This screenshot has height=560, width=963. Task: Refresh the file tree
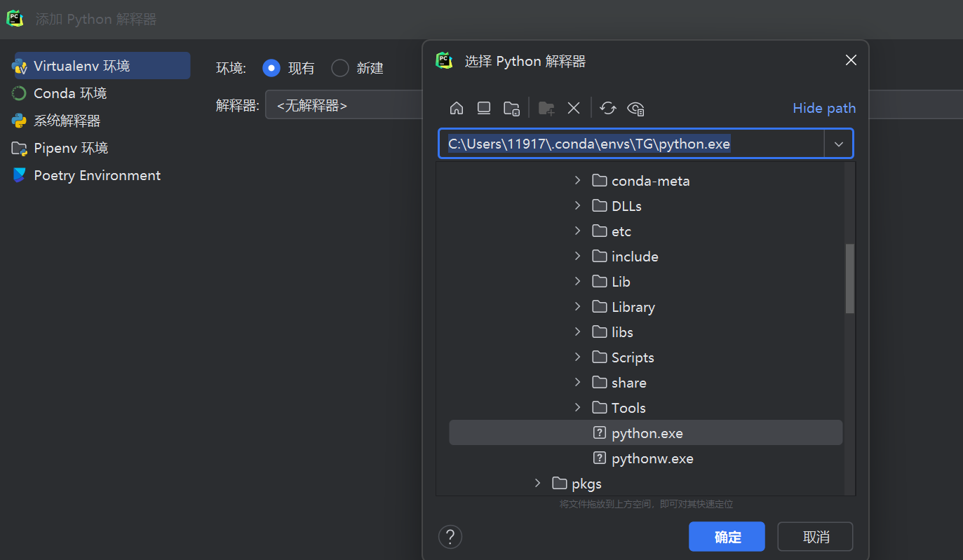point(609,108)
